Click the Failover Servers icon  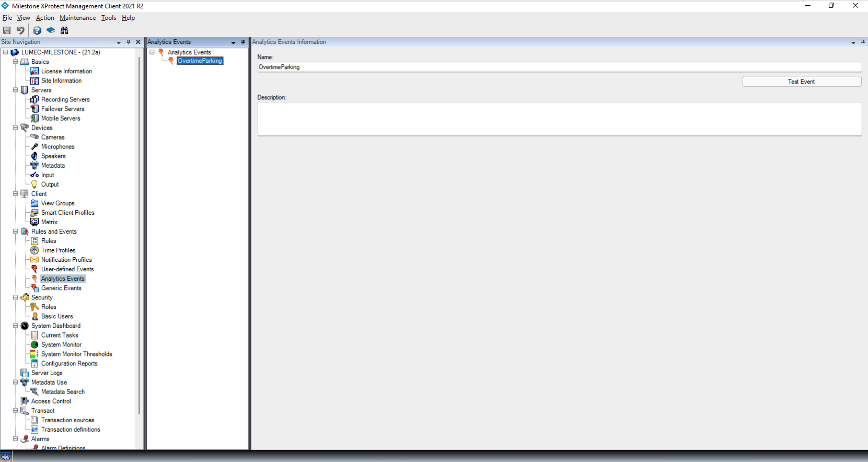point(34,109)
